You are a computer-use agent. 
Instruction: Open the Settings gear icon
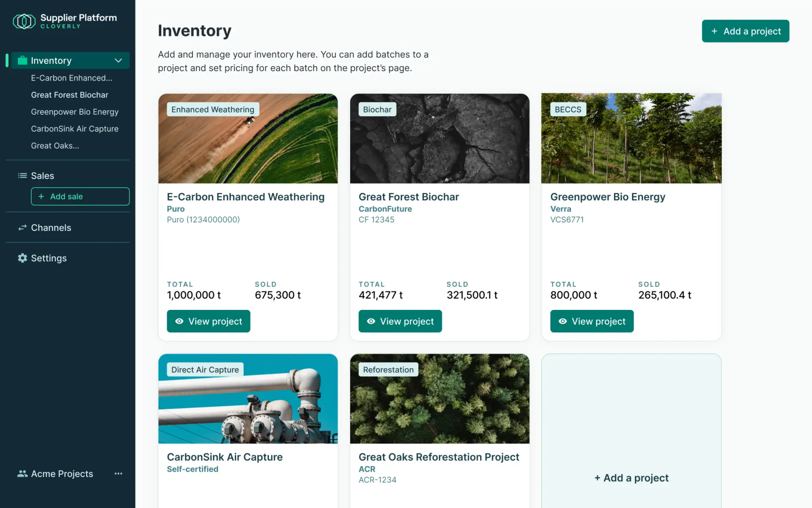pyautogui.click(x=22, y=258)
